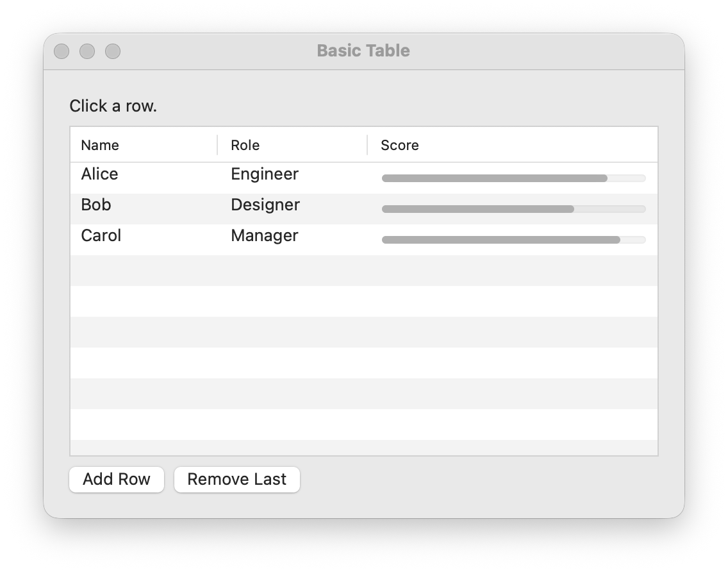Click the name Bob in the table
The width and height of the screenshot is (728, 572).
pos(95,205)
